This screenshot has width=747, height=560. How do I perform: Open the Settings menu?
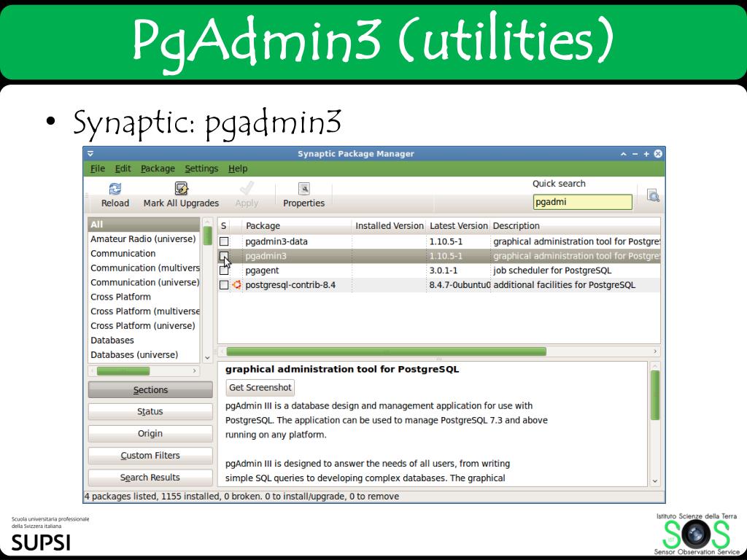point(201,168)
